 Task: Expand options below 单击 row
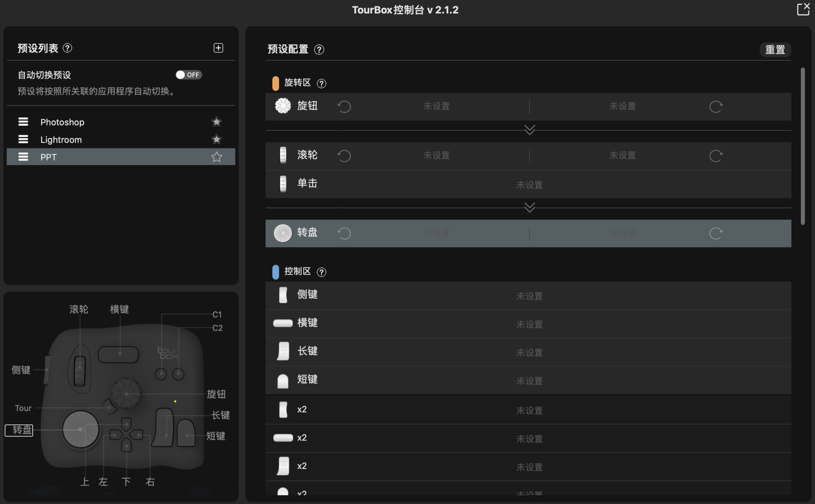tap(529, 207)
